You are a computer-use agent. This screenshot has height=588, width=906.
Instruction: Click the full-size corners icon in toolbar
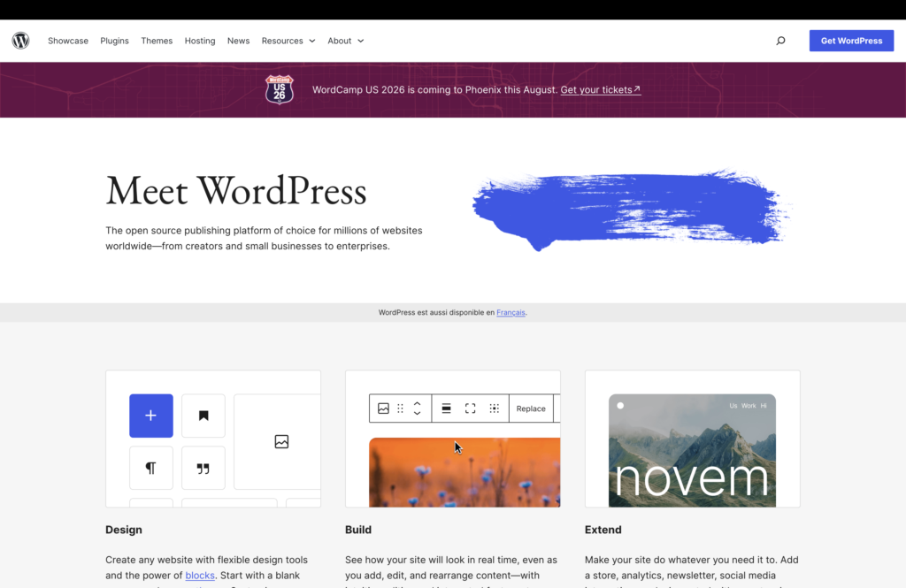click(471, 409)
